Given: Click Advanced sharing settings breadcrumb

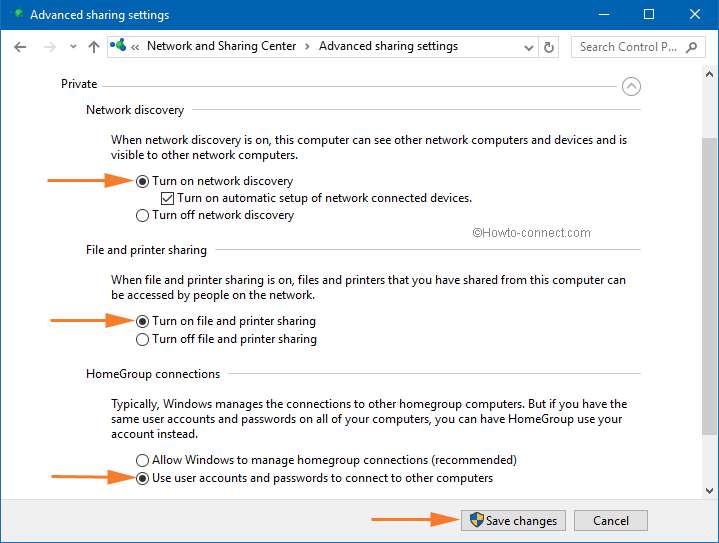Looking at the screenshot, I should click(x=388, y=46).
